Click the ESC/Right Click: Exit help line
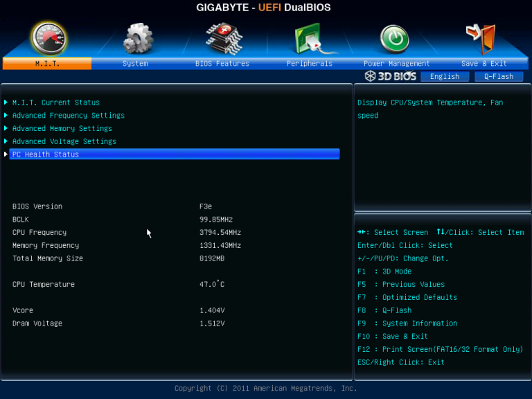The width and height of the screenshot is (532, 399). point(401,362)
